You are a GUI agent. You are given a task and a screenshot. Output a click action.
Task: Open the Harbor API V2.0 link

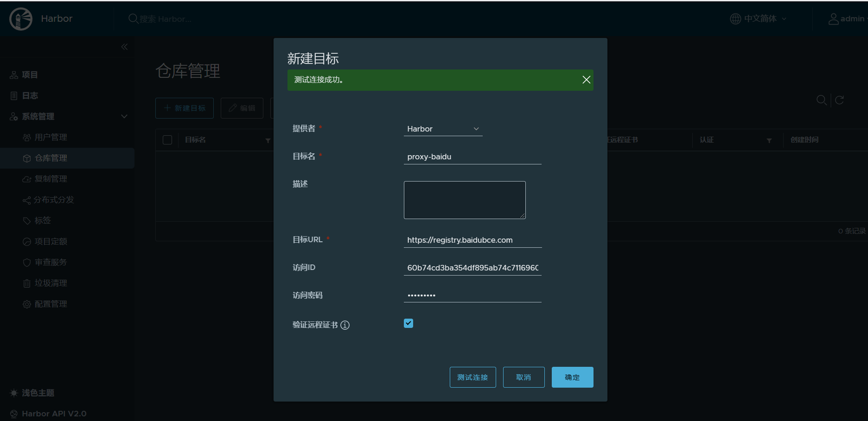pyautogui.click(x=54, y=414)
